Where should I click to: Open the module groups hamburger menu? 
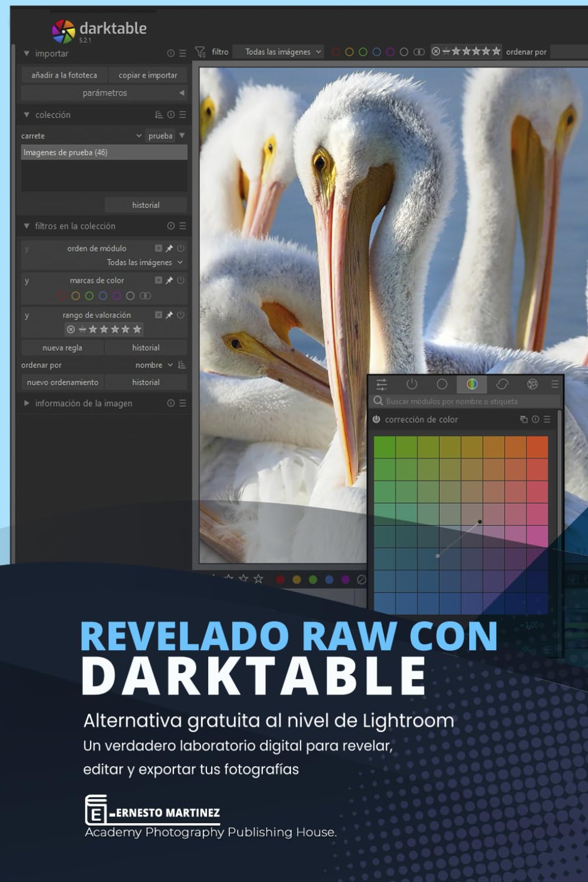click(554, 384)
